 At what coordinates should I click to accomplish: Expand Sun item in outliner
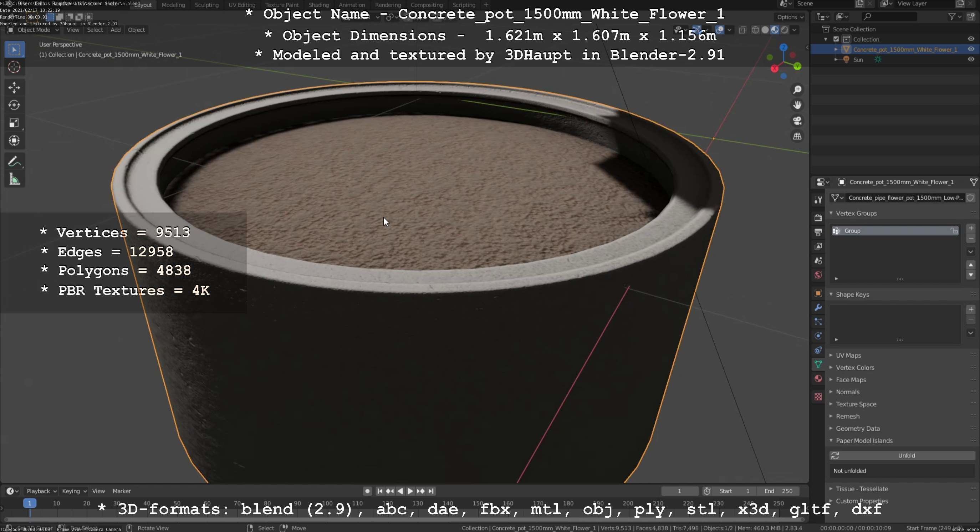pos(836,59)
